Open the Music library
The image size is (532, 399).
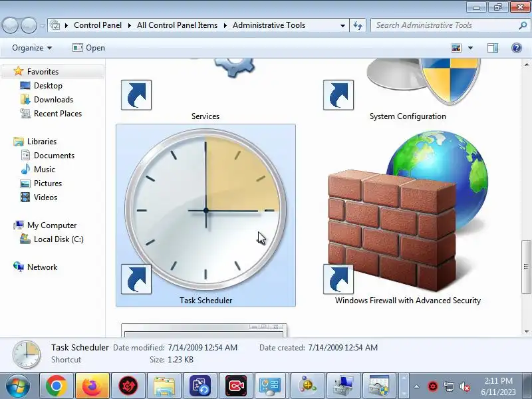(45, 170)
